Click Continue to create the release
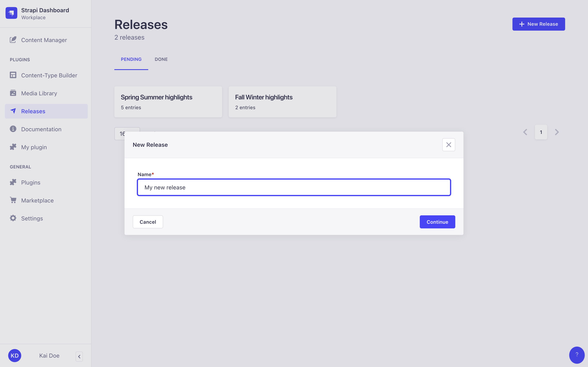This screenshot has width=588, height=367. point(437,222)
